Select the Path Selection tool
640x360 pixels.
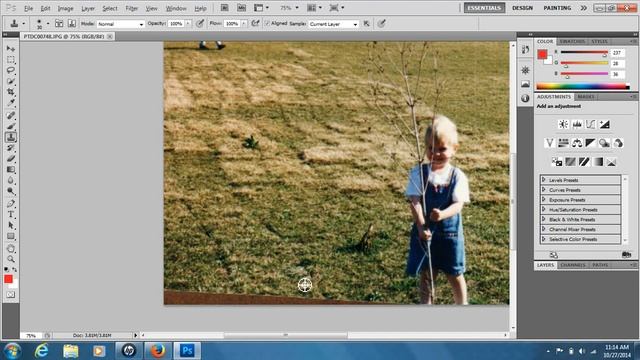[11, 225]
